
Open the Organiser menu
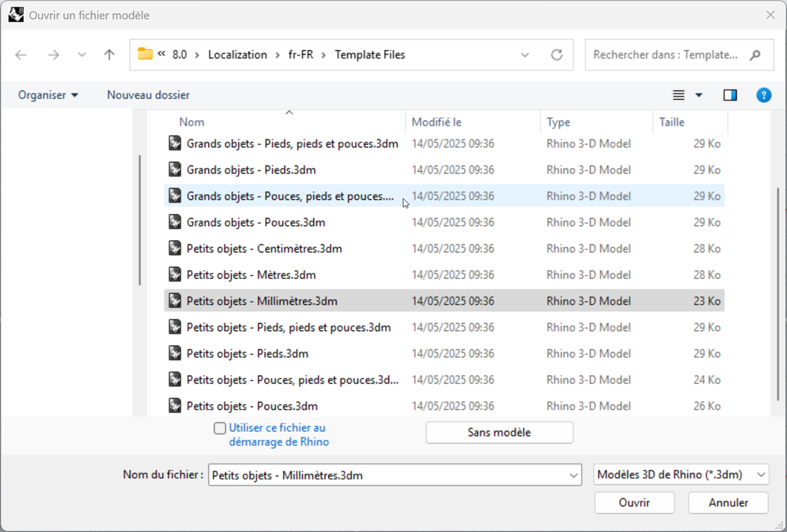point(48,95)
